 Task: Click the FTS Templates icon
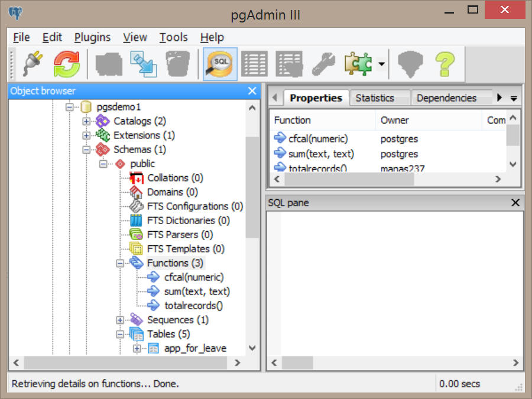(x=137, y=249)
